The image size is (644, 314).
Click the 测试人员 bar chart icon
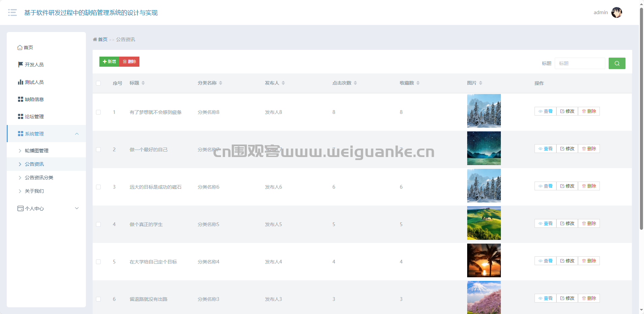[x=21, y=82]
